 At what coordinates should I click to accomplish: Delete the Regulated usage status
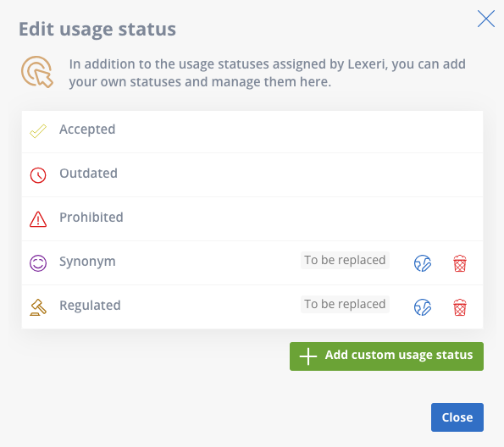pos(460,307)
